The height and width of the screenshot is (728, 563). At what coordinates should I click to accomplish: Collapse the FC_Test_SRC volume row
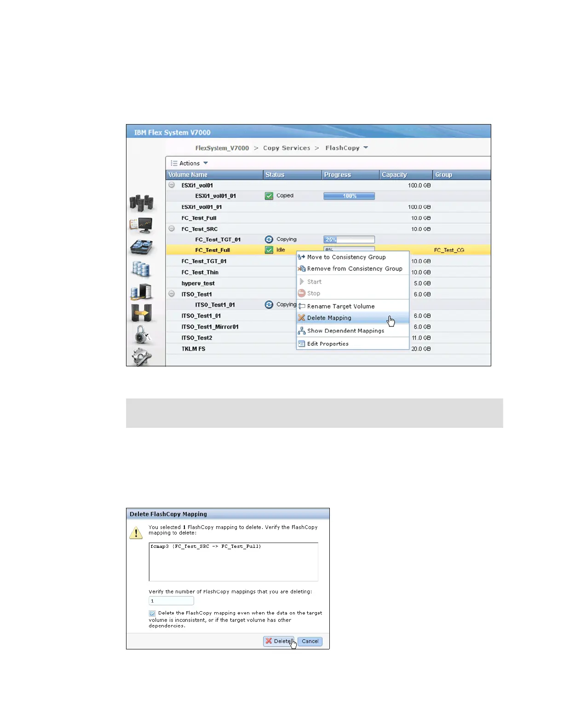(172, 228)
